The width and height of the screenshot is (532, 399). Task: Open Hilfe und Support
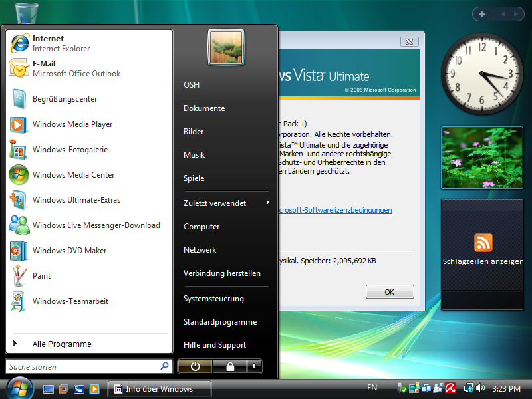pos(215,345)
